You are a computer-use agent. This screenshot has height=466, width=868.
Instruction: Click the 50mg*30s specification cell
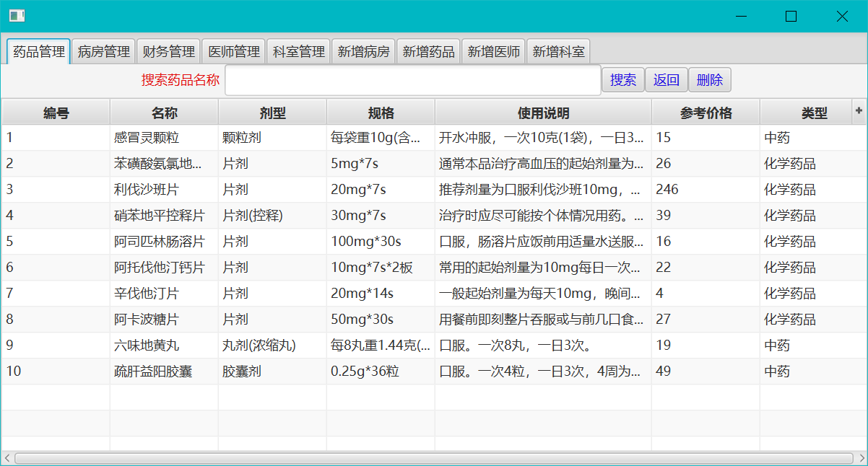click(381, 320)
